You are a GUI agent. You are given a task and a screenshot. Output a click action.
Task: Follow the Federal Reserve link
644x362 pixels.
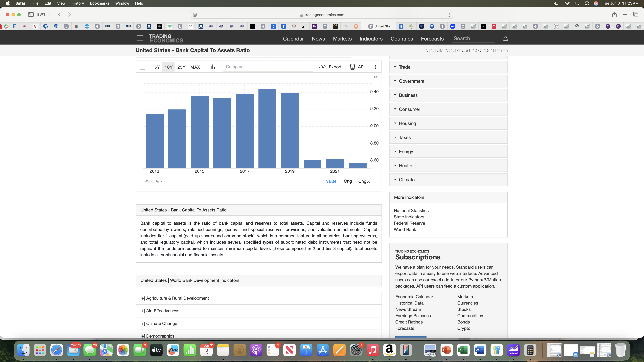[409, 223]
